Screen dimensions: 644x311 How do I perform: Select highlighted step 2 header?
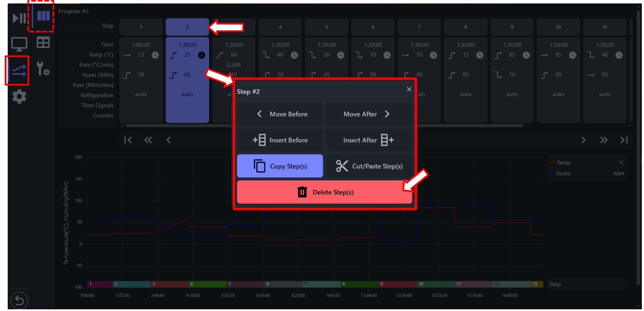click(x=187, y=27)
